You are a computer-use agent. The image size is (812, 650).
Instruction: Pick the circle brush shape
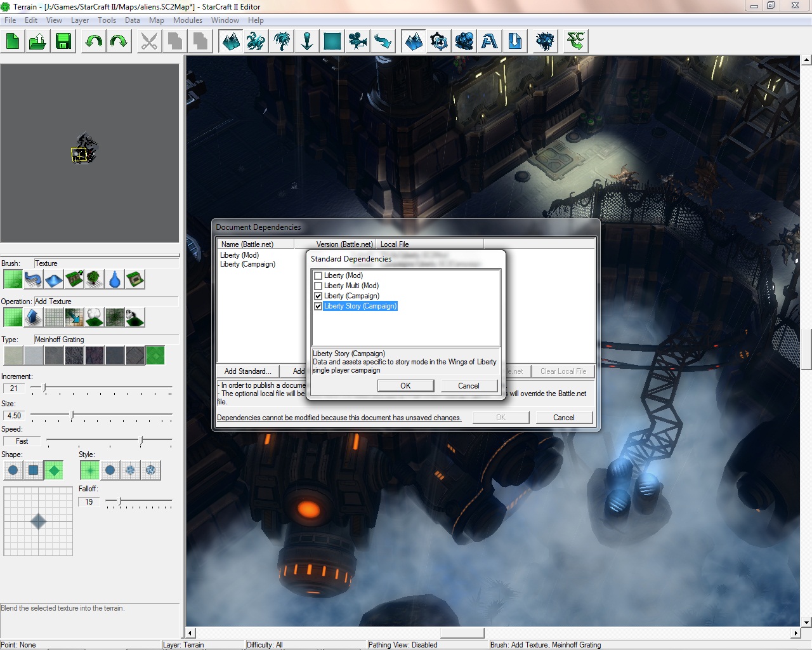click(13, 470)
